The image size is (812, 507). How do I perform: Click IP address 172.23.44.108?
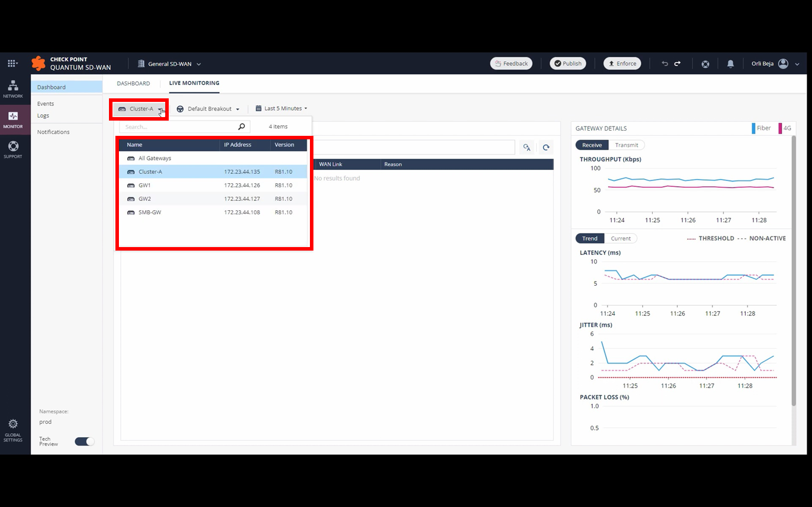pos(242,213)
